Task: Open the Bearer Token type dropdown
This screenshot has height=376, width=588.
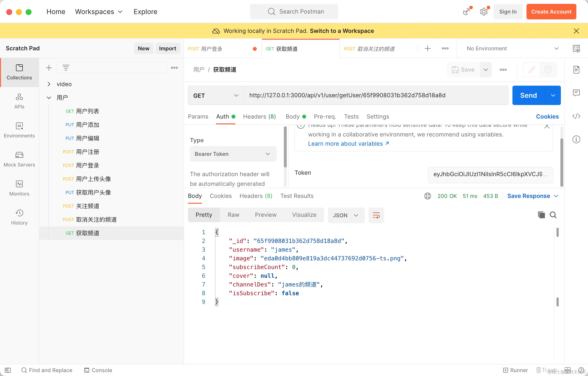Action: (233, 154)
